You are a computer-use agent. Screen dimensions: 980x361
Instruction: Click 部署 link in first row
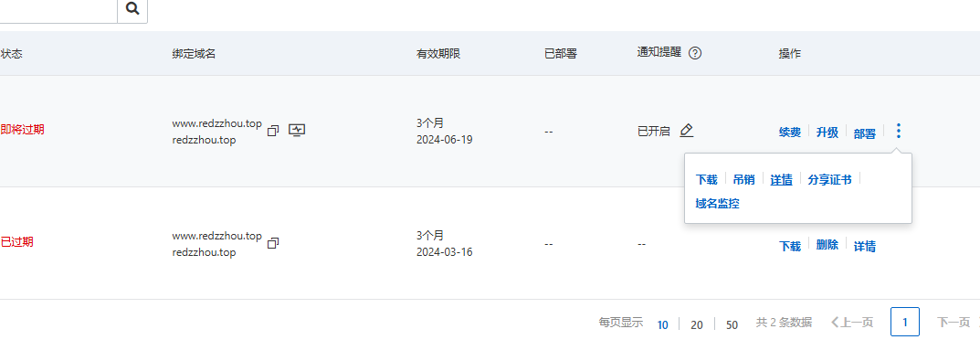[864, 133]
